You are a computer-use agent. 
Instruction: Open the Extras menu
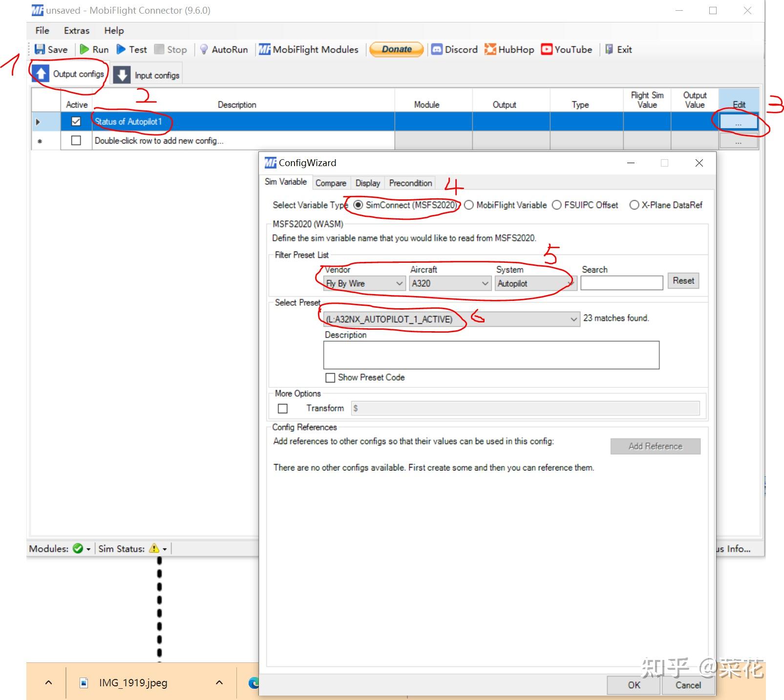coord(77,30)
